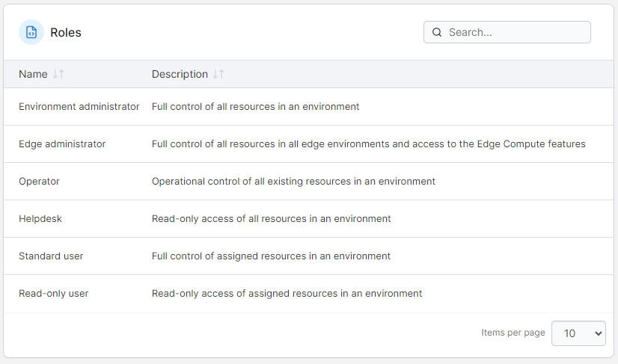Click the Edge Compute features description

[368, 144]
